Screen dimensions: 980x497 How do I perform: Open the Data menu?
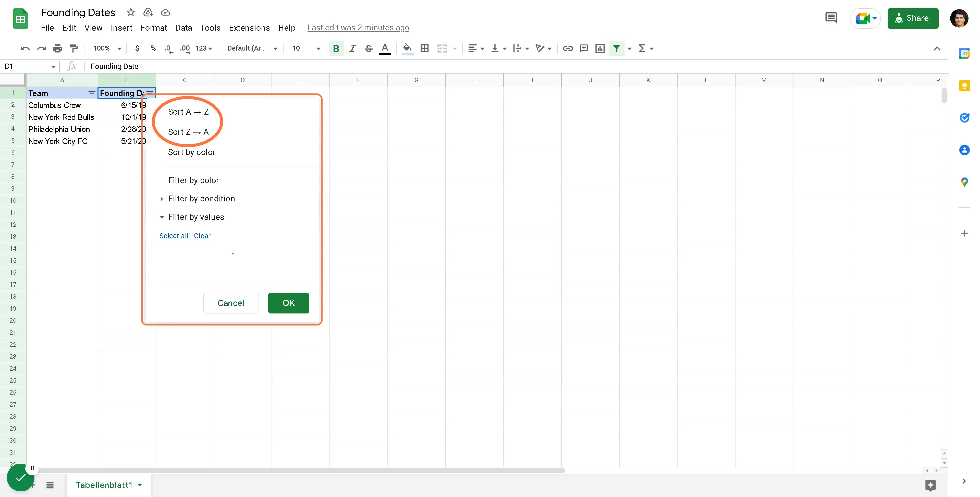pyautogui.click(x=183, y=28)
